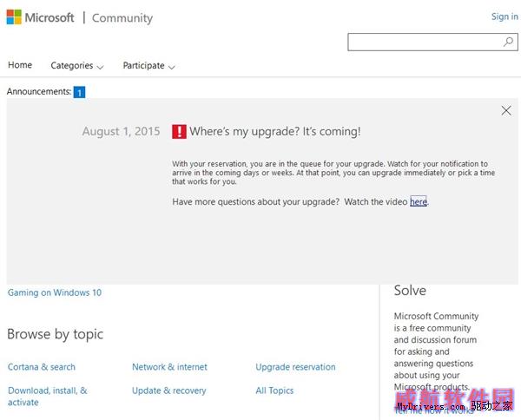Click the announcement headline 'Where's my upgrade?'
521x420 pixels.
pos(274,131)
